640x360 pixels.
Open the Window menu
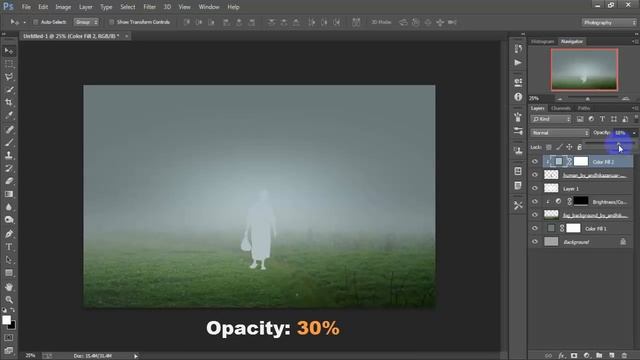[209, 7]
